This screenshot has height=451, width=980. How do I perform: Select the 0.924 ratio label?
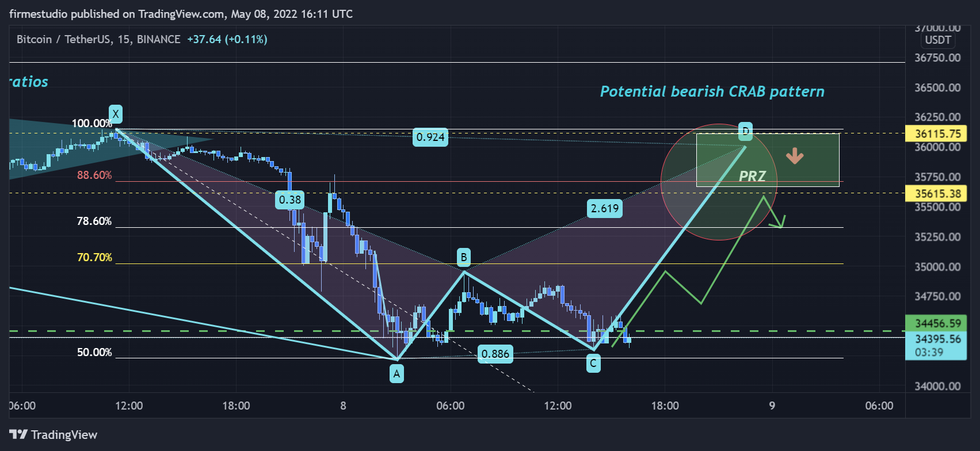430,137
